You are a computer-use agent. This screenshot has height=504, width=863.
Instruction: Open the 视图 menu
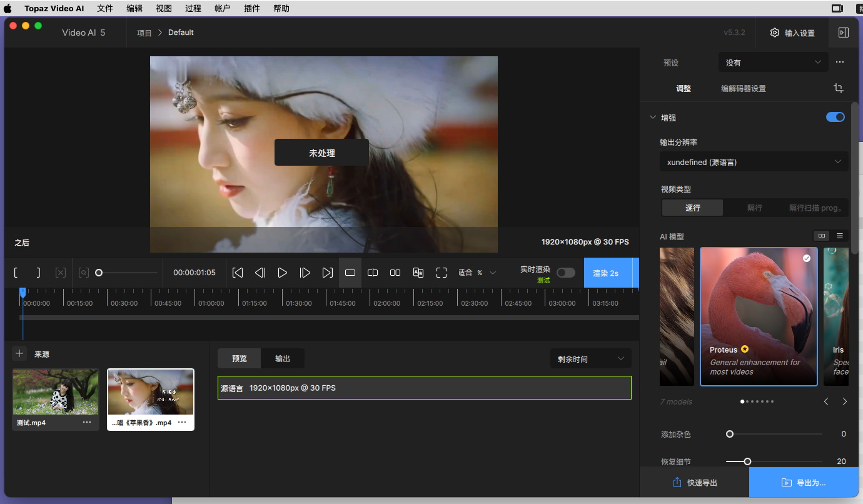[x=164, y=8]
